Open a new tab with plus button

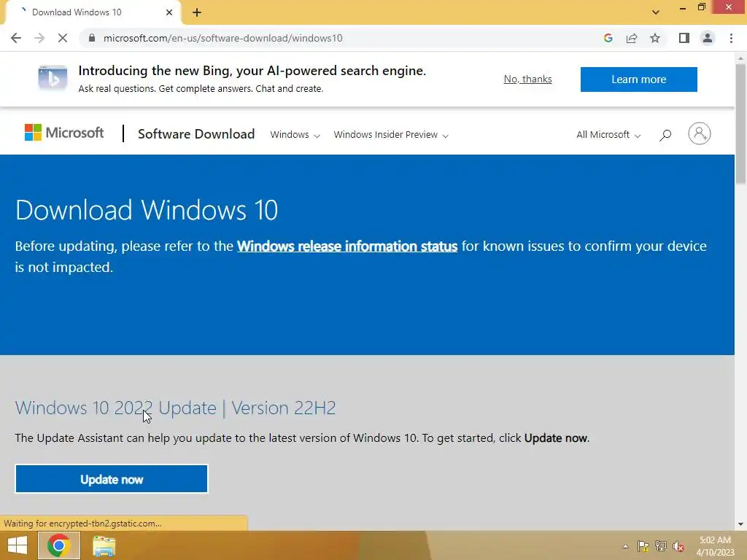click(197, 12)
